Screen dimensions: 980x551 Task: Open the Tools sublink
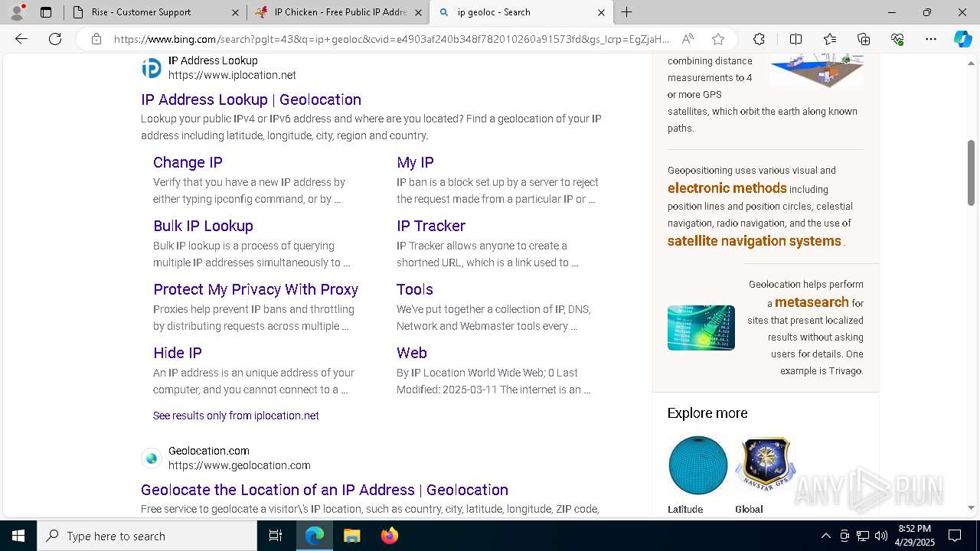click(415, 289)
